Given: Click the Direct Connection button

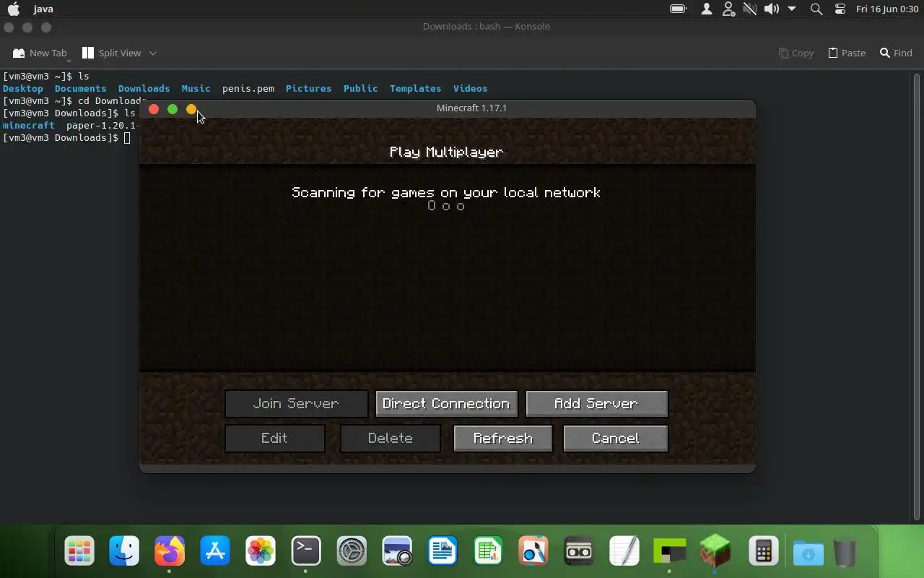Looking at the screenshot, I should pos(446,404).
